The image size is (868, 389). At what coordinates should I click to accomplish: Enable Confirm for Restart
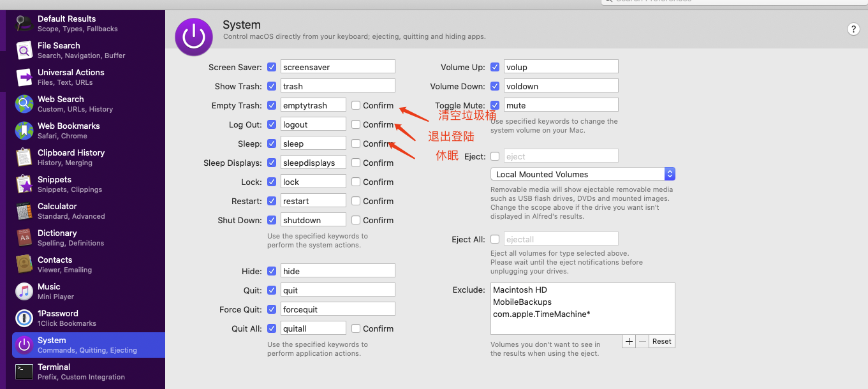356,201
